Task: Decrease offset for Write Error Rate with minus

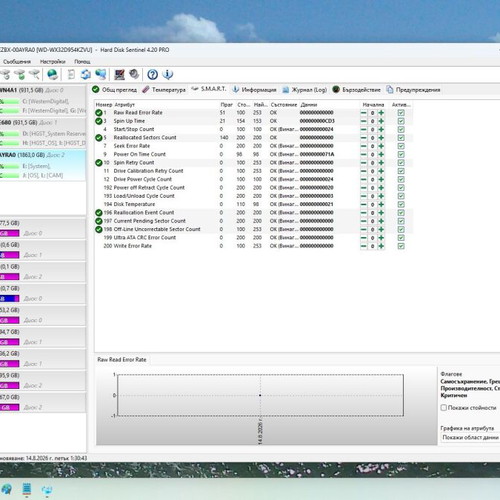Action: 363,246
